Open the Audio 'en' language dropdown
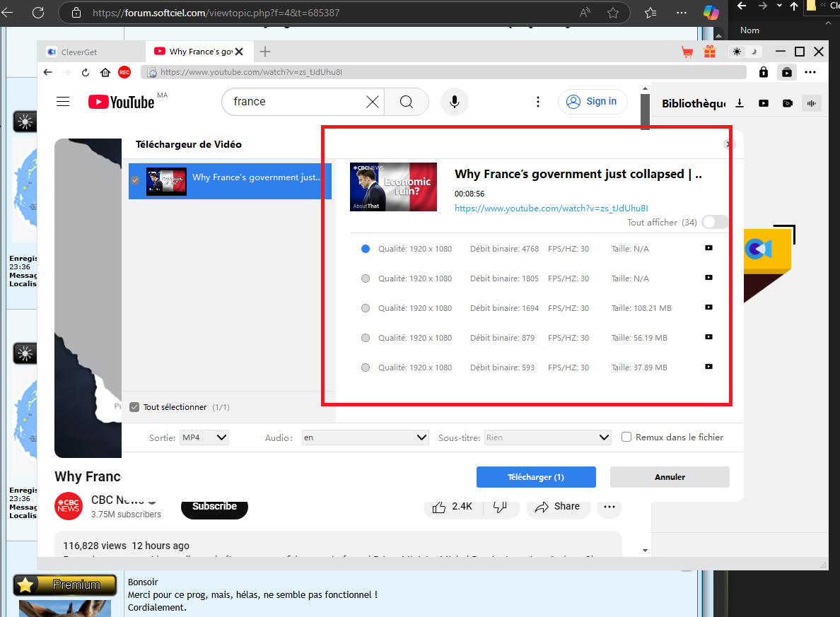The image size is (840, 617). point(366,437)
